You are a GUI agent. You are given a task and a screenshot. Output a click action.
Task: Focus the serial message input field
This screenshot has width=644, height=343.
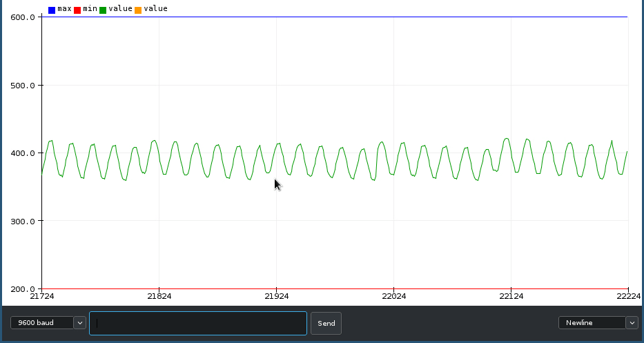click(198, 323)
